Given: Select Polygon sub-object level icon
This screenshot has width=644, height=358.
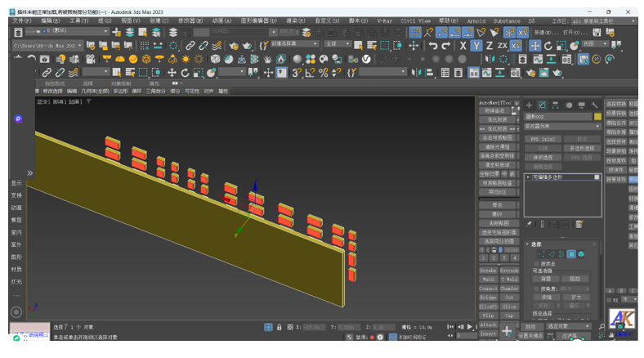Looking at the screenshot, I should [x=571, y=254].
